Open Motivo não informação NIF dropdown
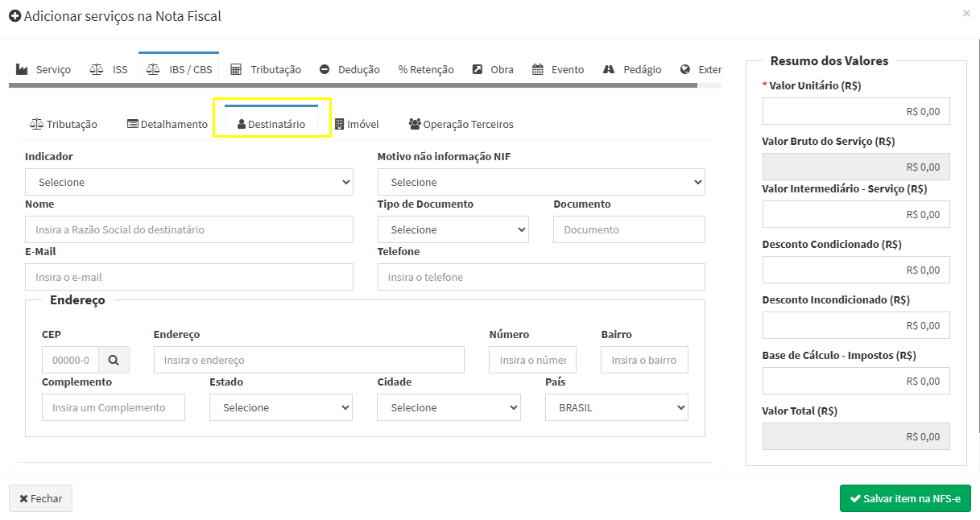The image size is (980, 520). (x=541, y=182)
